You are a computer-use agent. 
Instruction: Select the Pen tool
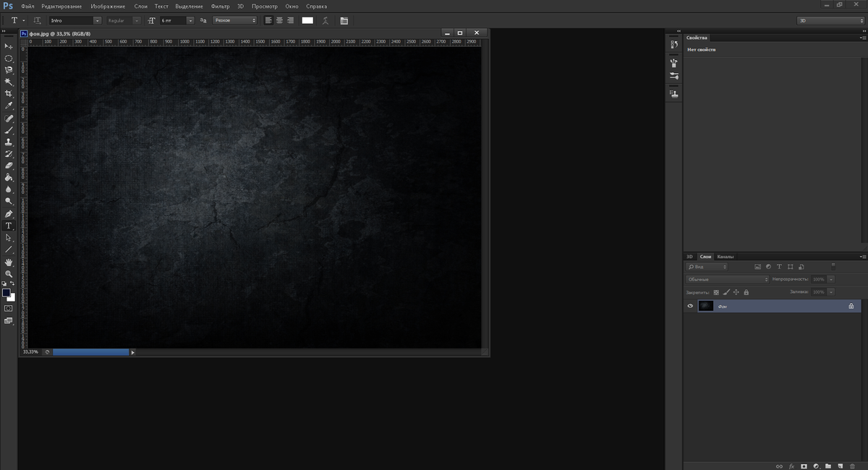[9, 214]
